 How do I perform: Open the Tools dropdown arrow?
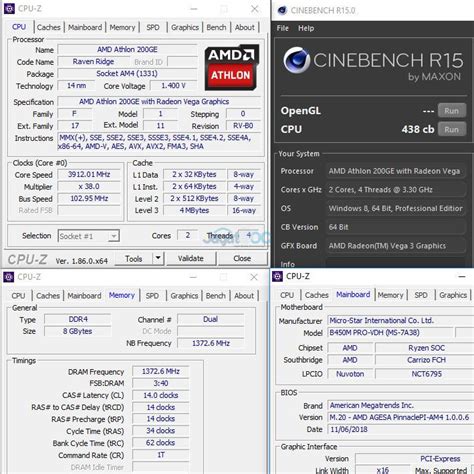click(158, 258)
